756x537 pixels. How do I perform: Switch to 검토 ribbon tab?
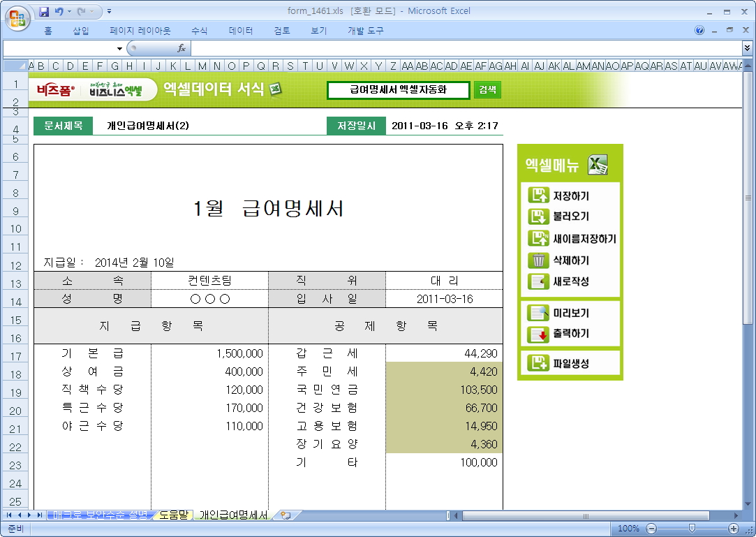(x=282, y=31)
